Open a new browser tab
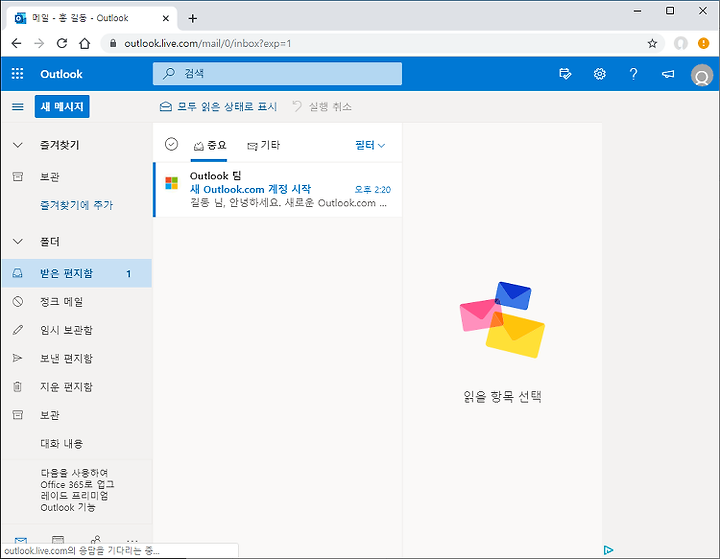 193,18
